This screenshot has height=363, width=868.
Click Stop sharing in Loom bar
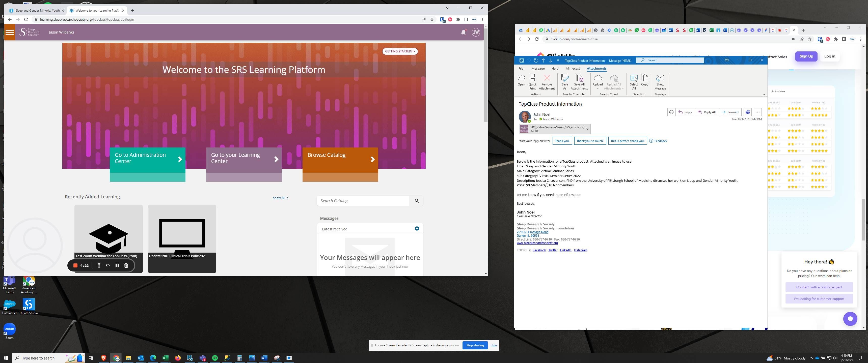point(475,345)
